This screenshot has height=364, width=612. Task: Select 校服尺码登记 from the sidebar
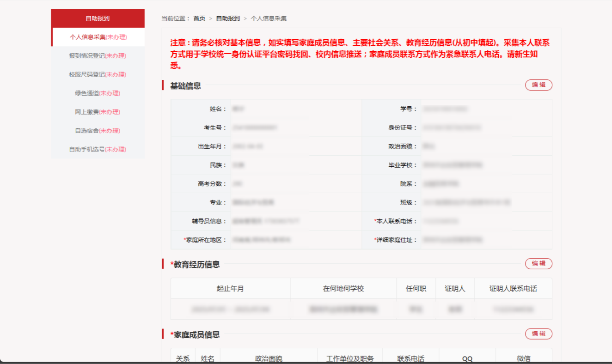point(98,74)
